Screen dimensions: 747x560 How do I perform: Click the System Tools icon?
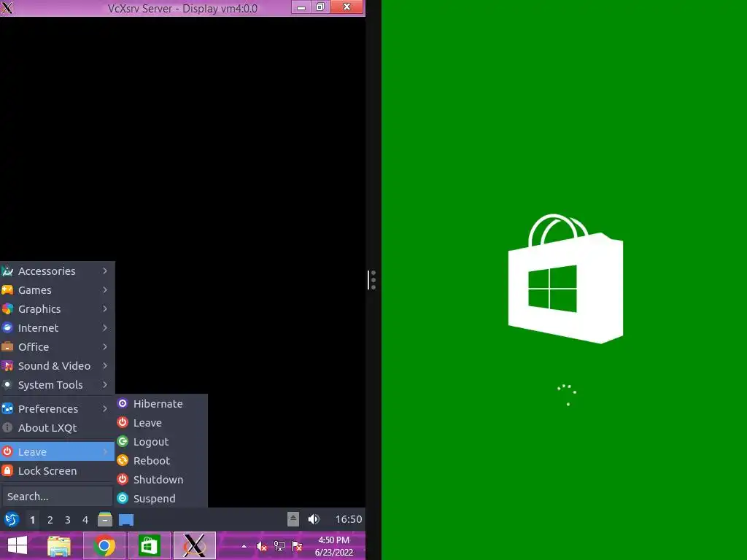pos(7,385)
